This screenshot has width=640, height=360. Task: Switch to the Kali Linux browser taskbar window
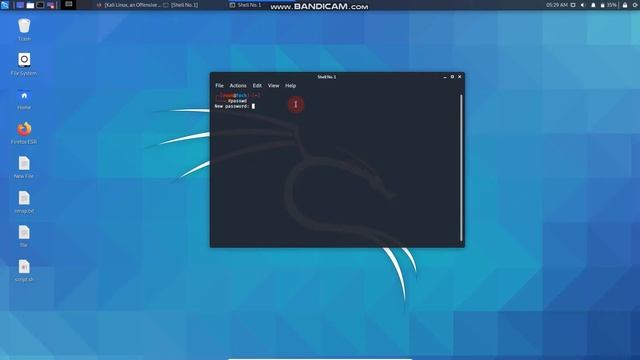pyautogui.click(x=128, y=5)
